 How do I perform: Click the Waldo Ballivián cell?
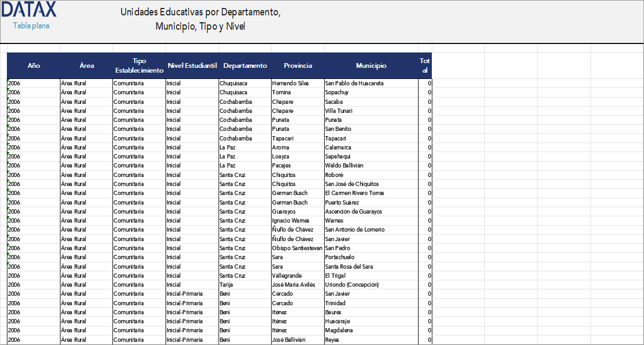(x=346, y=165)
